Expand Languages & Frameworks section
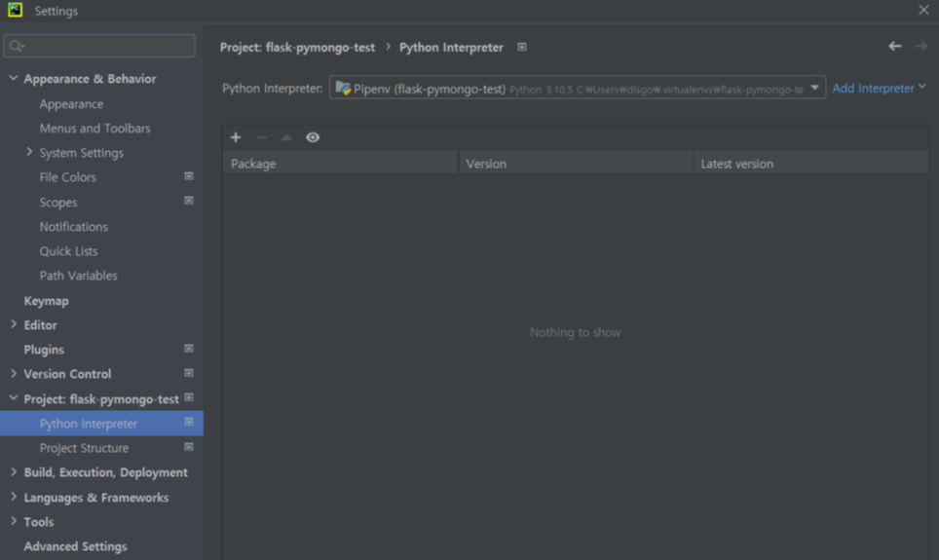The width and height of the screenshot is (939, 560). click(x=14, y=497)
